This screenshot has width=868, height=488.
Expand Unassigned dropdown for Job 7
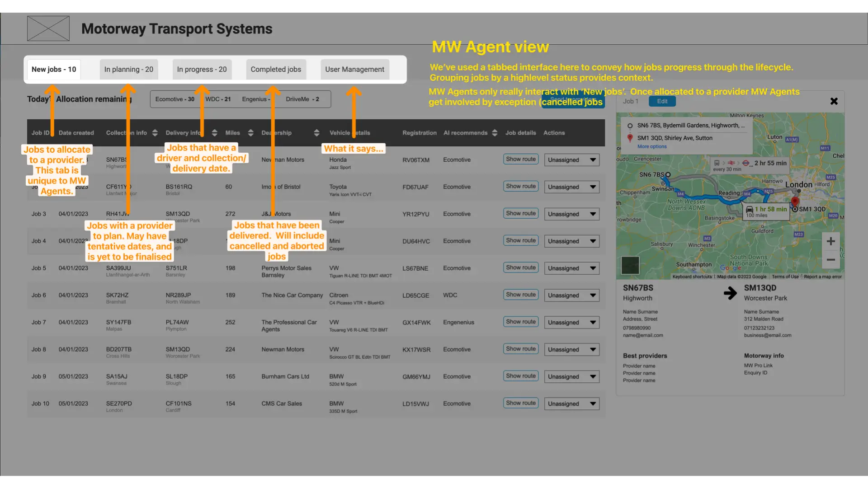(x=572, y=323)
